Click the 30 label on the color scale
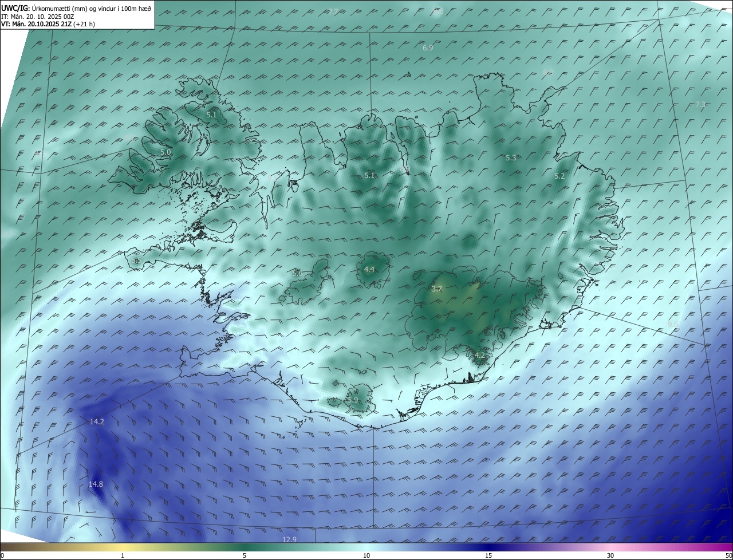This screenshot has width=733, height=560. click(x=610, y=555)
